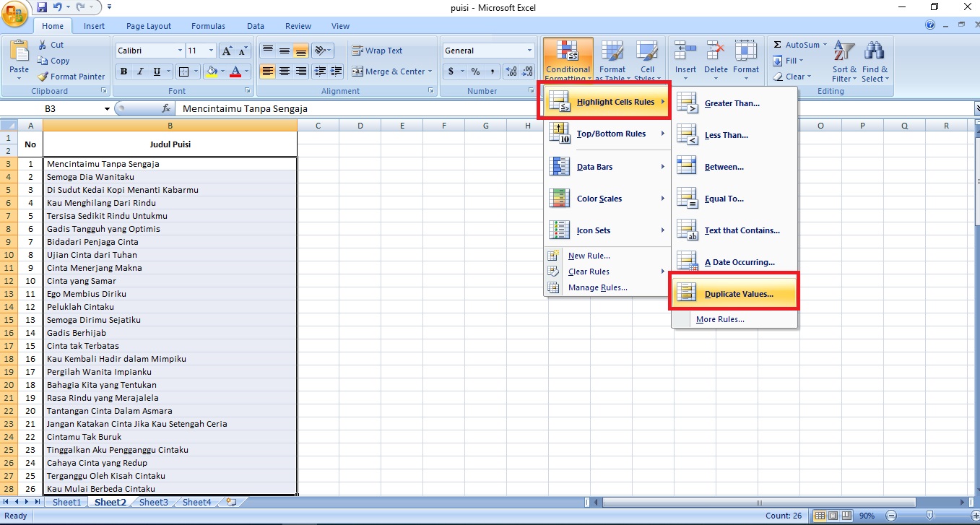Switch to the Formulas ribbon tab
Screen dimensions: 980x525
[208, 25]
